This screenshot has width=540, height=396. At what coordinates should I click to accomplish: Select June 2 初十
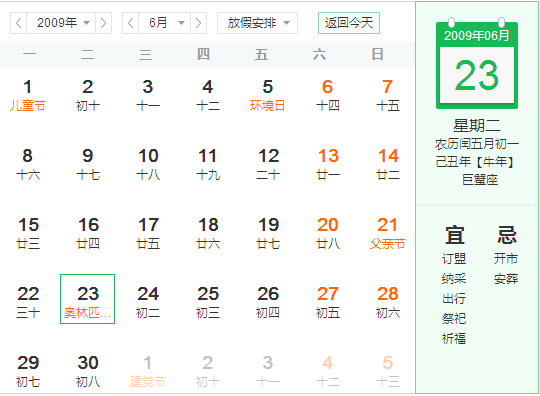point(87,95)
